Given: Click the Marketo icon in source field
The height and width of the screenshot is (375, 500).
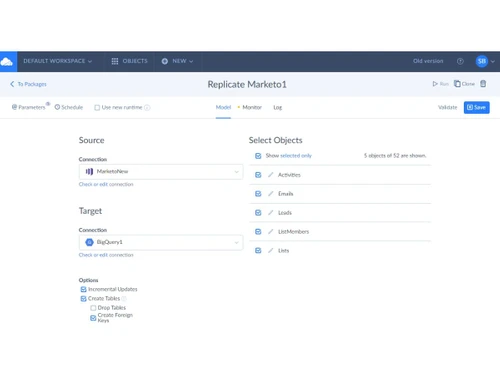Looking at the screenshot, I should coord(89,172).
